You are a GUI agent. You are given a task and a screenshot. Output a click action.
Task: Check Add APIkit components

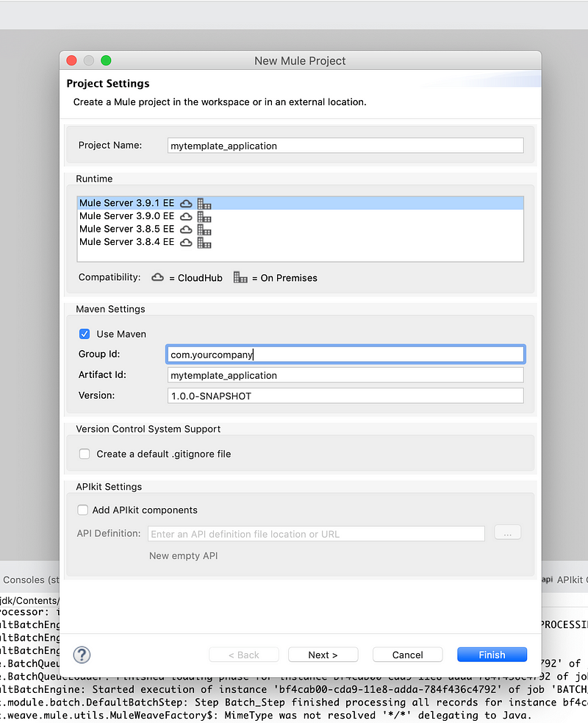point(82,510)
